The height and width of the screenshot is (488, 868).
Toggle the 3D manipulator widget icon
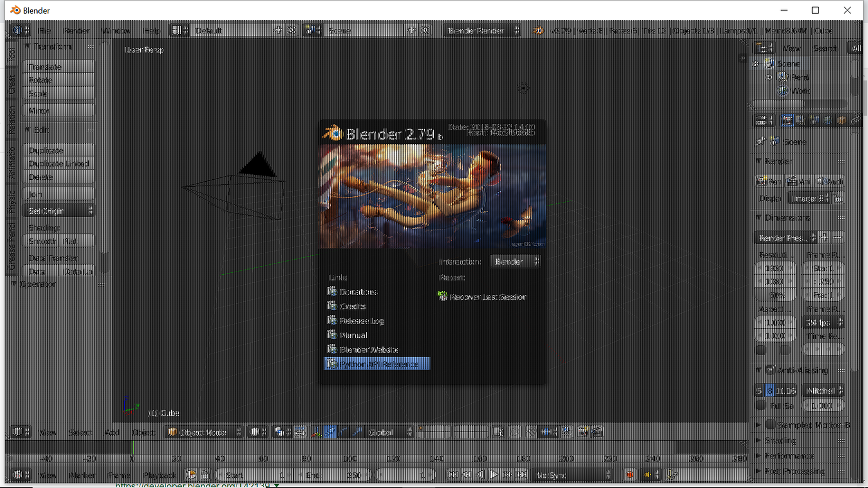coord(316,432)
